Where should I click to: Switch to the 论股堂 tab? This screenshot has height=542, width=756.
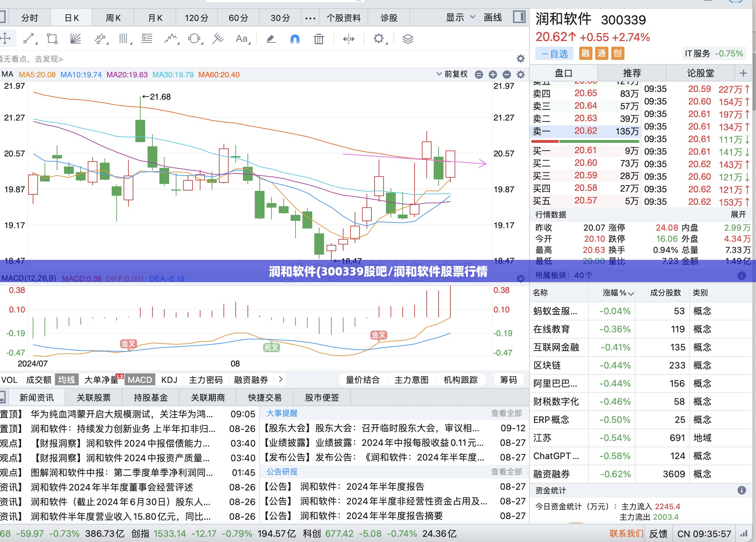click(x=700, y=73)
